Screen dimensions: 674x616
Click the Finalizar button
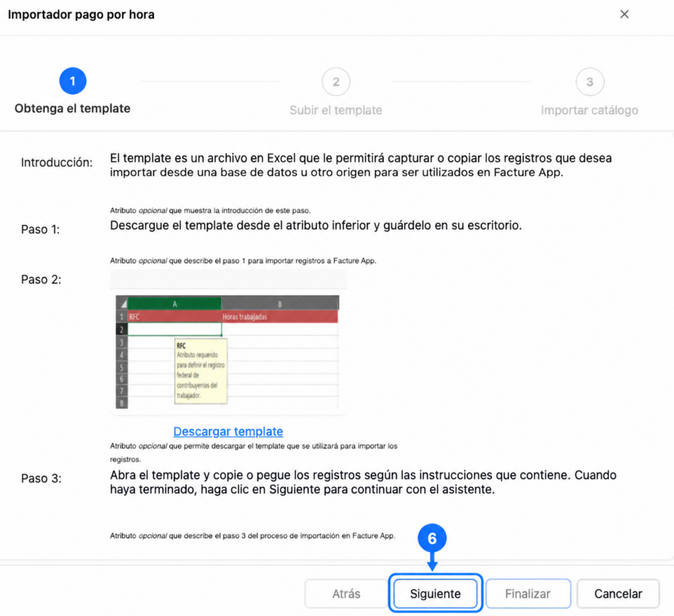click(x=528, y=594)
